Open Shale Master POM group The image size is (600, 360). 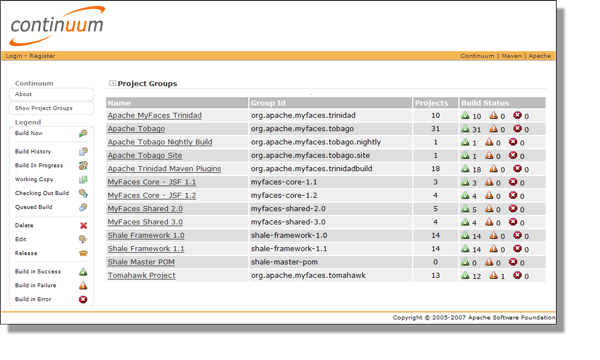141,262
